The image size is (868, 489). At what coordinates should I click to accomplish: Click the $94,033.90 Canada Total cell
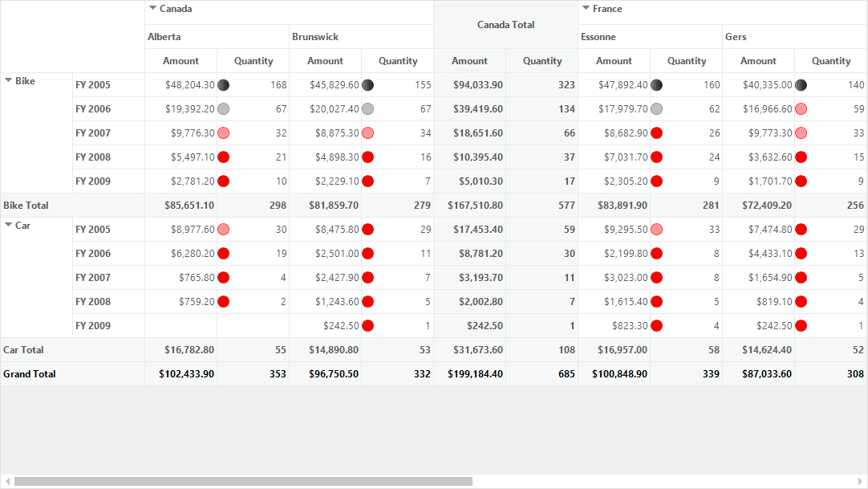pos(469,85)
